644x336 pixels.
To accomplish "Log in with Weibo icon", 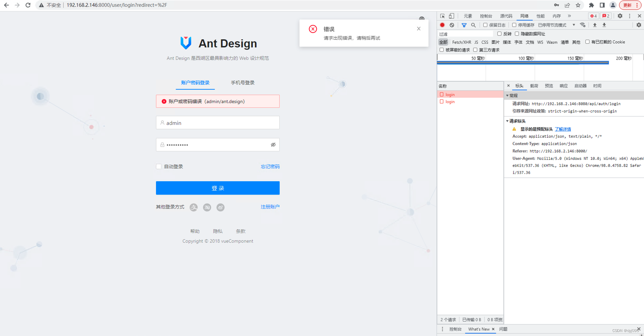I will tap(220, 207).
